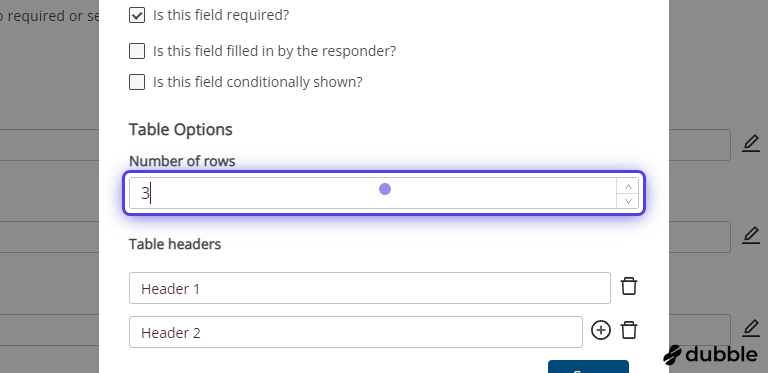Increase number of rows with up arrow
The height and width of the screenshot is (373, 768).
click(628, 186)
